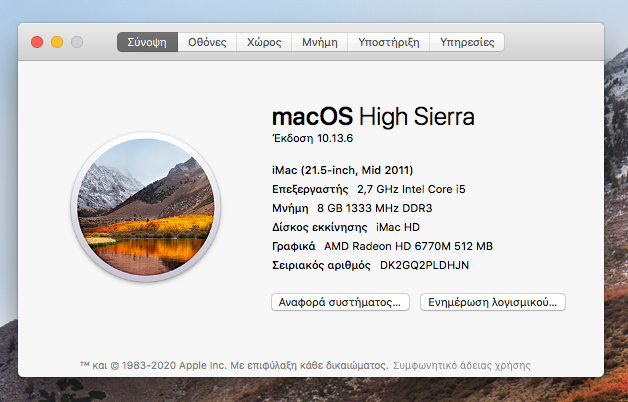This screenshot has height=402, width=628.
Task: Click the macOS High Sierra logo image
Action: click(146, 207)
